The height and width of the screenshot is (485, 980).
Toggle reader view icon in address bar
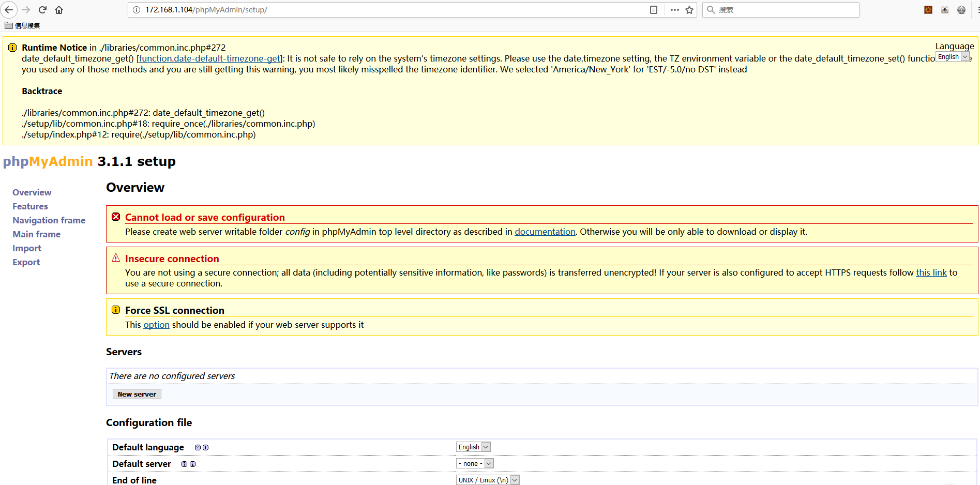[x=654, y=10]
